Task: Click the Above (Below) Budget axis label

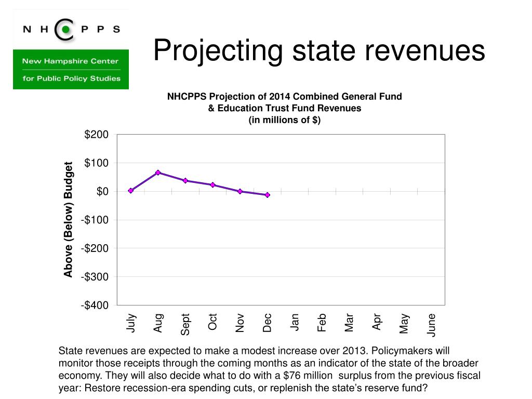Action: (68, 220)
